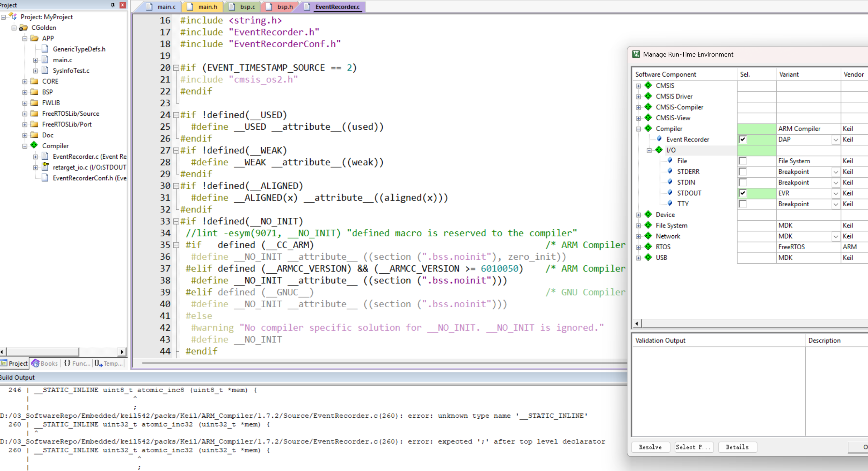
Task: Click the Sel. column header
Action: click(x=757, y=74)
